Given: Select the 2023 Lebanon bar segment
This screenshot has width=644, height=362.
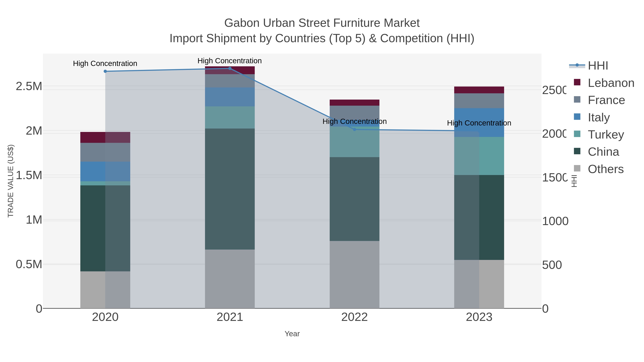Looking at the screenshot, I should pyautogui.click(x=479, y=90).
